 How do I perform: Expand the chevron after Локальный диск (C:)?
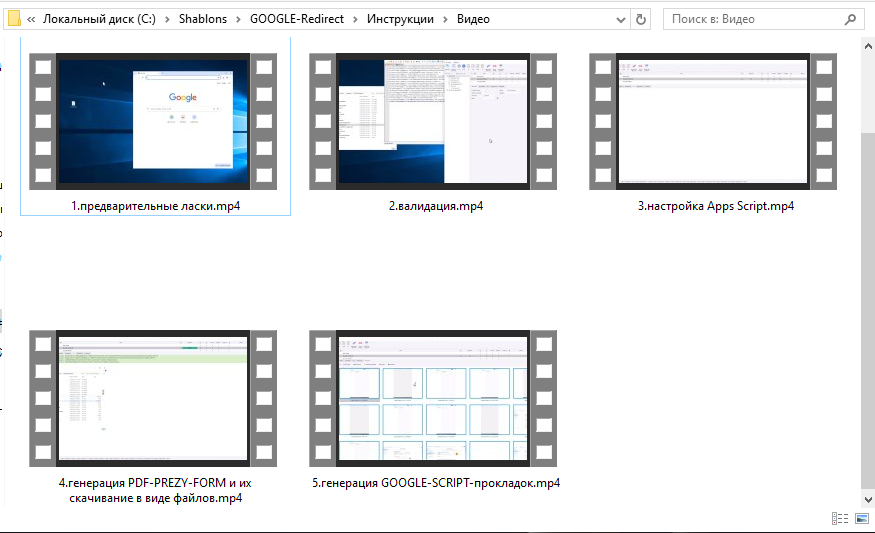click(167, 20)
